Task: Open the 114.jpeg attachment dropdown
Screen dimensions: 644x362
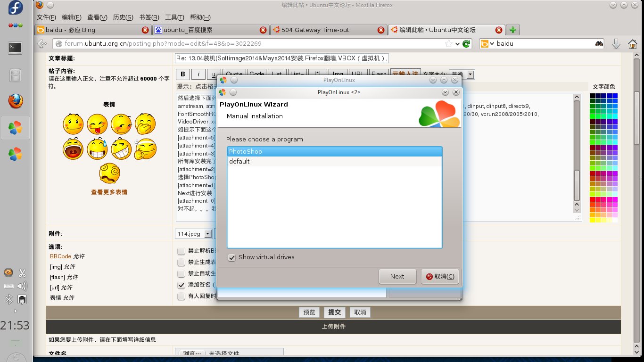Action: (x=194, y=234)
